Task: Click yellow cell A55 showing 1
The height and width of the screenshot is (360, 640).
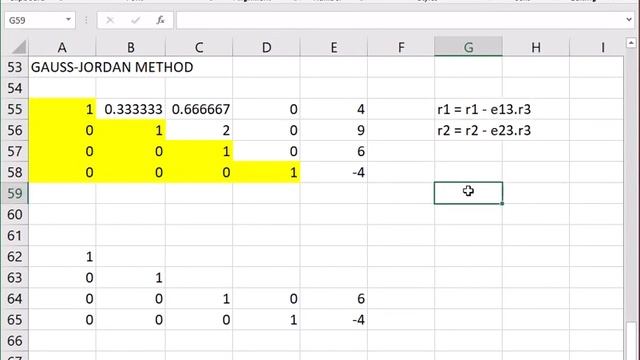Action: tap(62, 109)
